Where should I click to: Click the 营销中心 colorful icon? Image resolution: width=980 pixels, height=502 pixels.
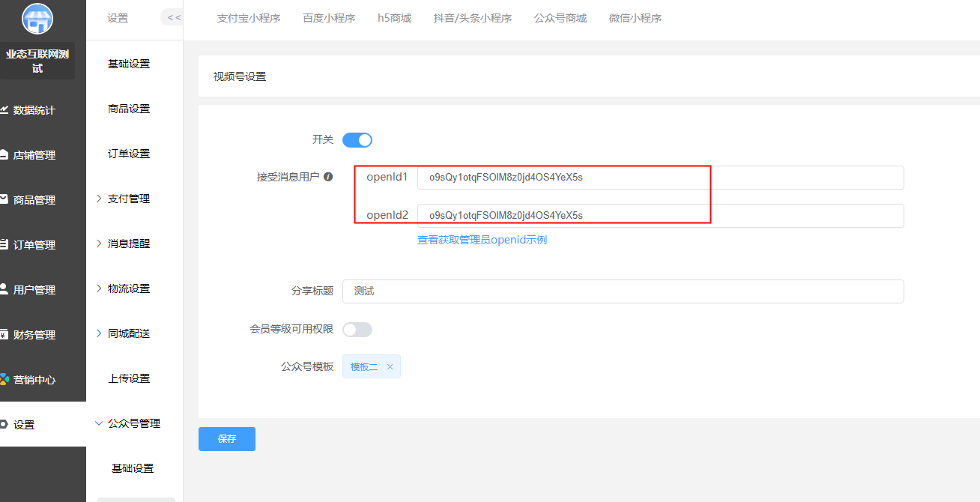tap(4, 379)
